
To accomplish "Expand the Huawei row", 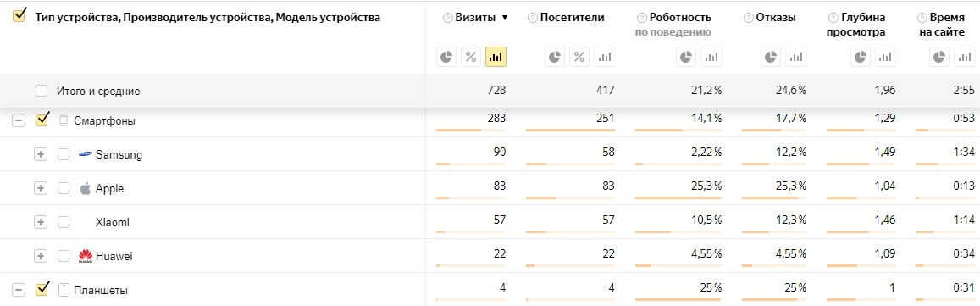I will click(x=41, y=256).
